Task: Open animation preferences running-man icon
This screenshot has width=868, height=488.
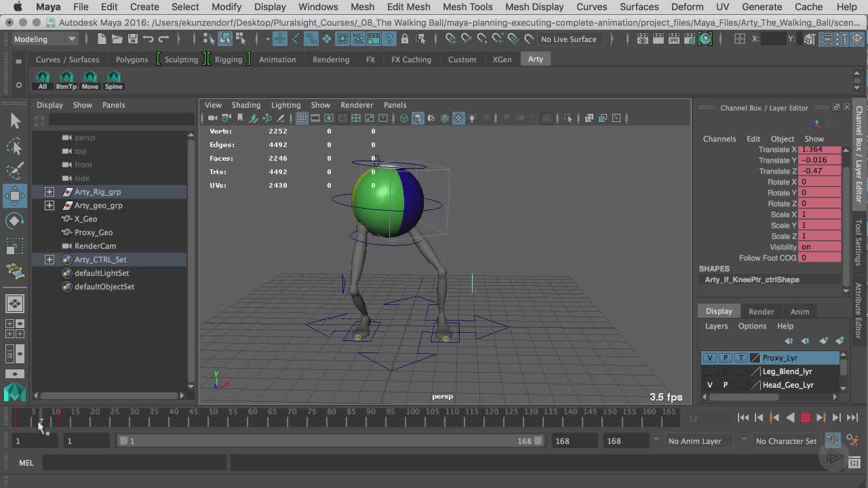Action: pos(854,441)
